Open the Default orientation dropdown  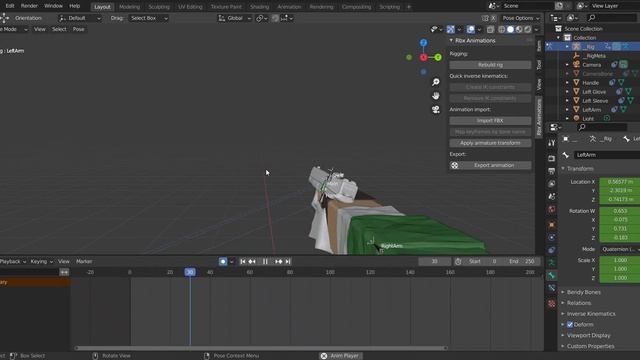click(80, 18)
